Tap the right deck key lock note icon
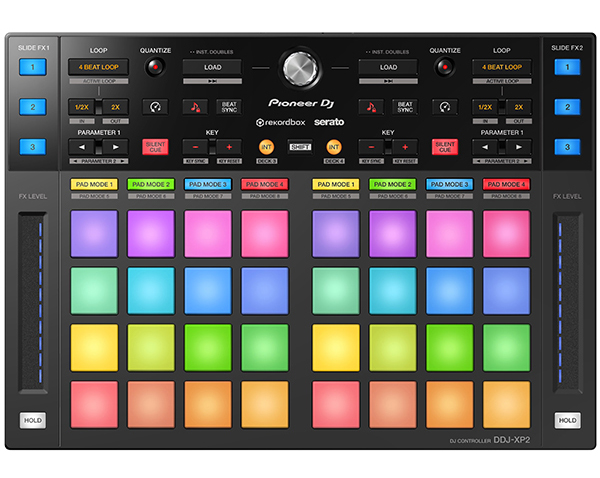 coord(371,107)
